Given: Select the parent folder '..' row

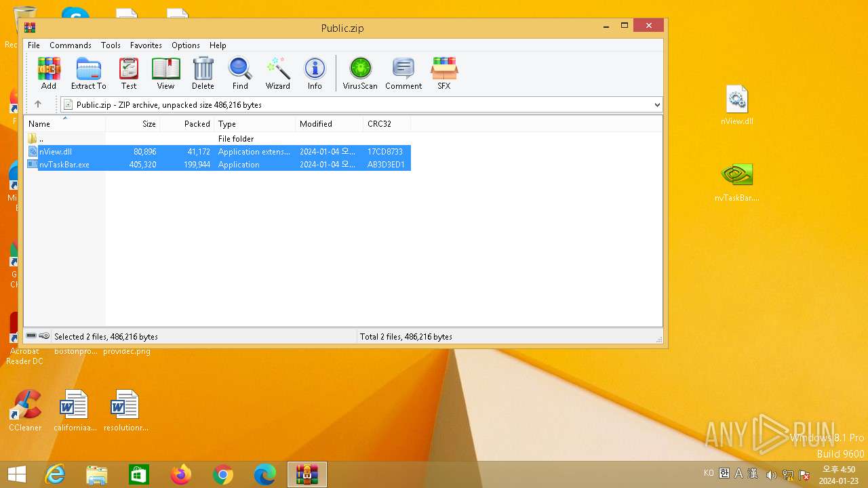Looking at the screenshot, I should click(x=218, y=139).
